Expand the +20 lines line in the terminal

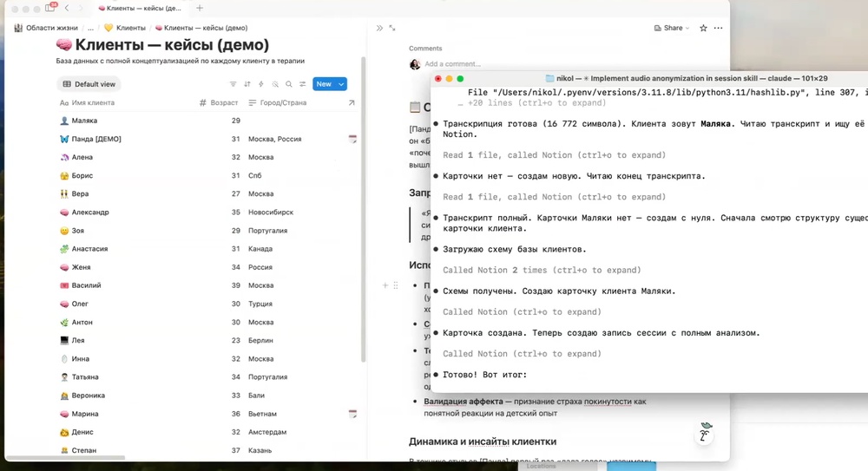(x=531, y=103)
